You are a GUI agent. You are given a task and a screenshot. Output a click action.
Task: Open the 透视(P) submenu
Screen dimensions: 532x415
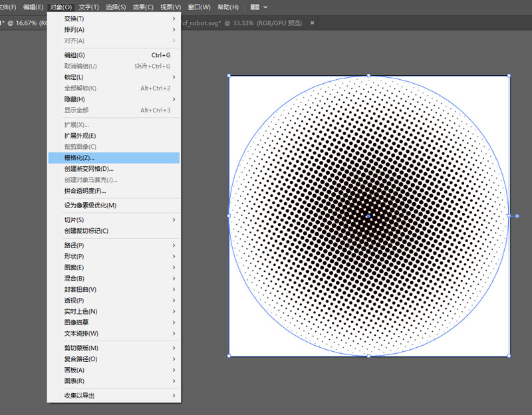114,301
